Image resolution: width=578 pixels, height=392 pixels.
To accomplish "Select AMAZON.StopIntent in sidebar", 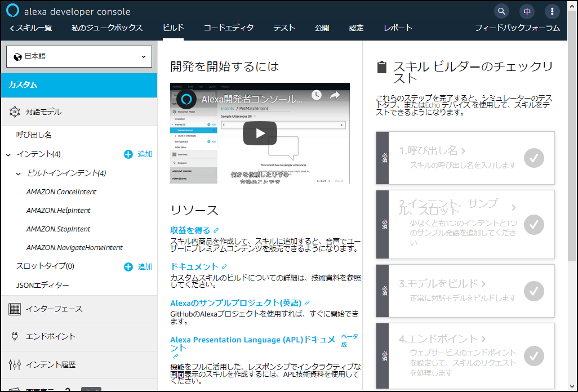I will coord(58,229).
